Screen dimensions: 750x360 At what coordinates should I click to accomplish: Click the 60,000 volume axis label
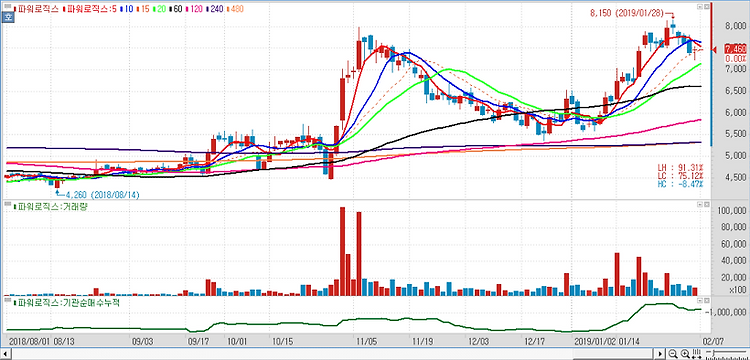click(x=733, y=244)
